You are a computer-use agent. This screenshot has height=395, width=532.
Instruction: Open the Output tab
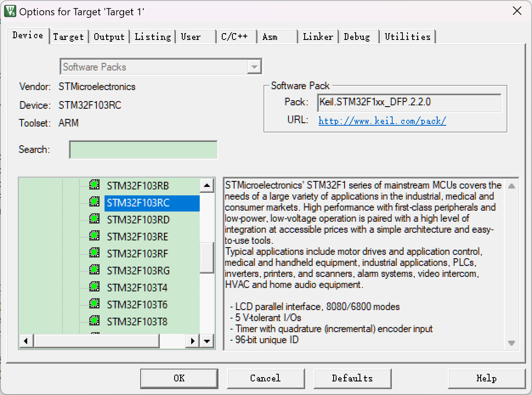click(x=109, y=37)
